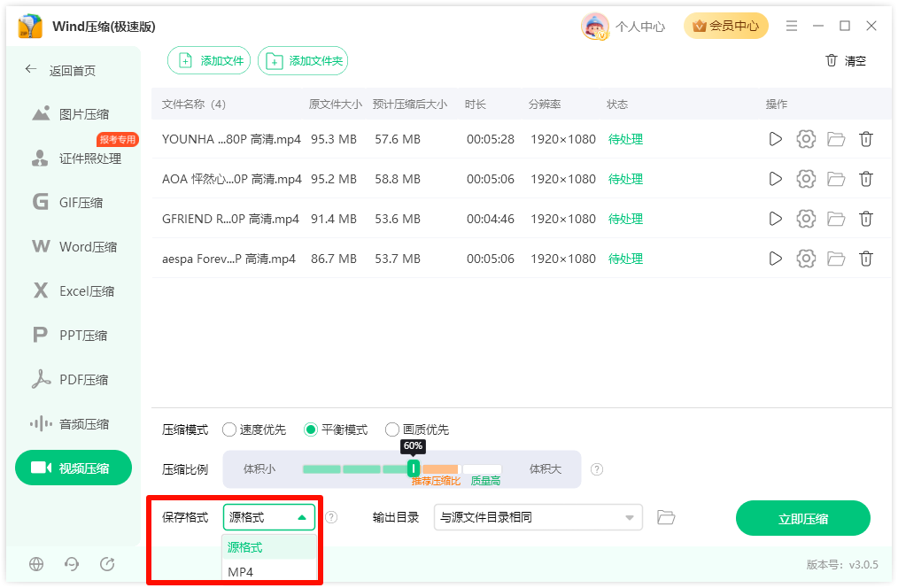Open 图片压缩 in sidebar

71,114
